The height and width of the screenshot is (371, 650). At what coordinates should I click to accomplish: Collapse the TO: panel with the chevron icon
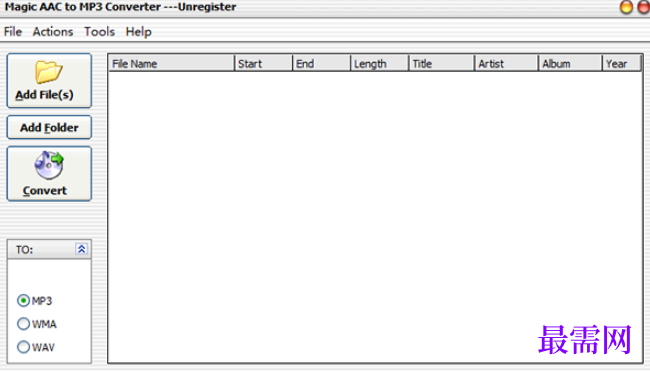click(82, 249)
